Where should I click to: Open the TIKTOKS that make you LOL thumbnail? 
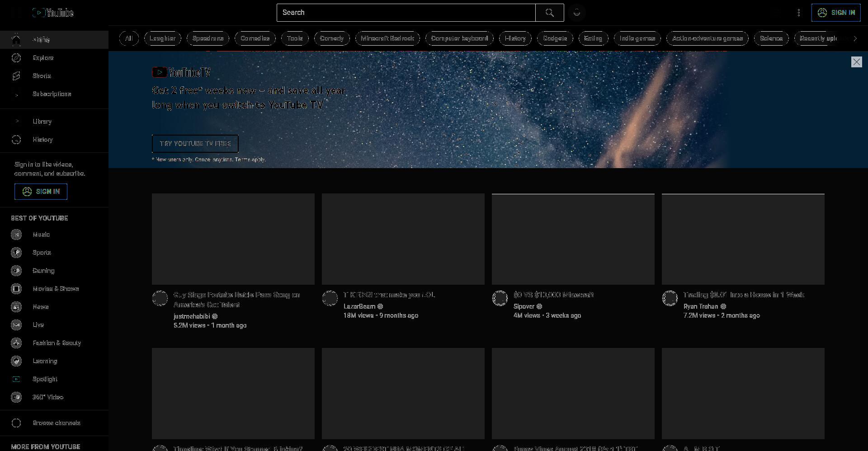point(403,239)
